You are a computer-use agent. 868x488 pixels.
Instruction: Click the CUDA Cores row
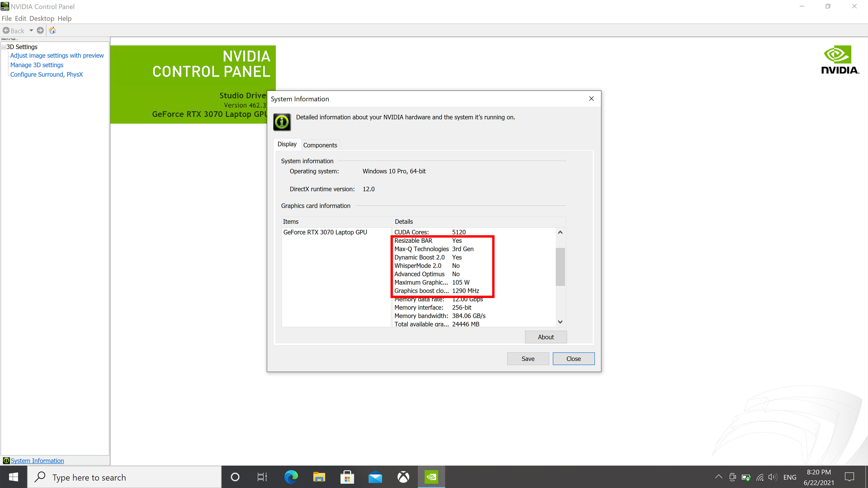coord(430,232)
